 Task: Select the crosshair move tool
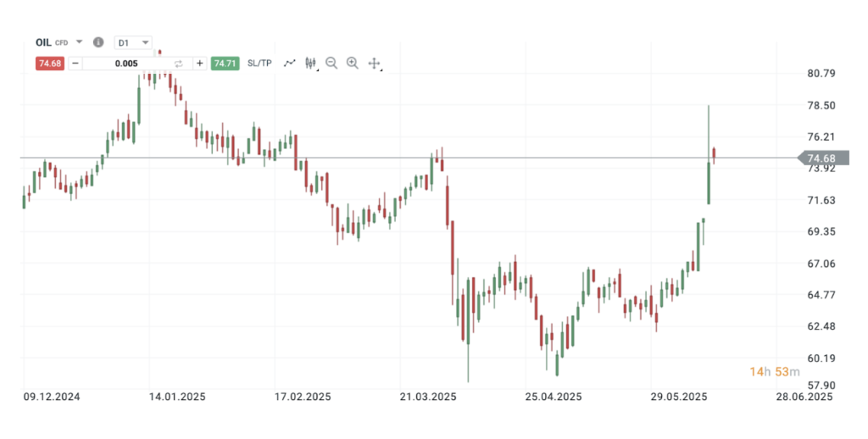(374, 64)
